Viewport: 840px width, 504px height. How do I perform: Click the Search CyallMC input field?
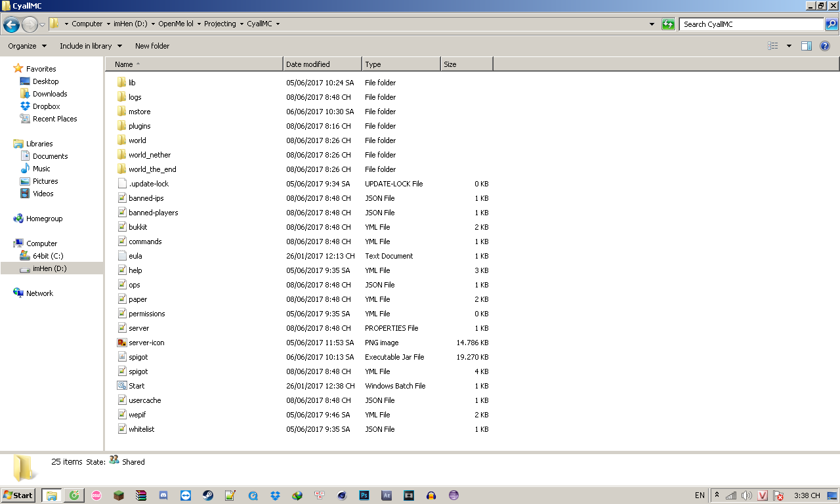tap(752, 24)
